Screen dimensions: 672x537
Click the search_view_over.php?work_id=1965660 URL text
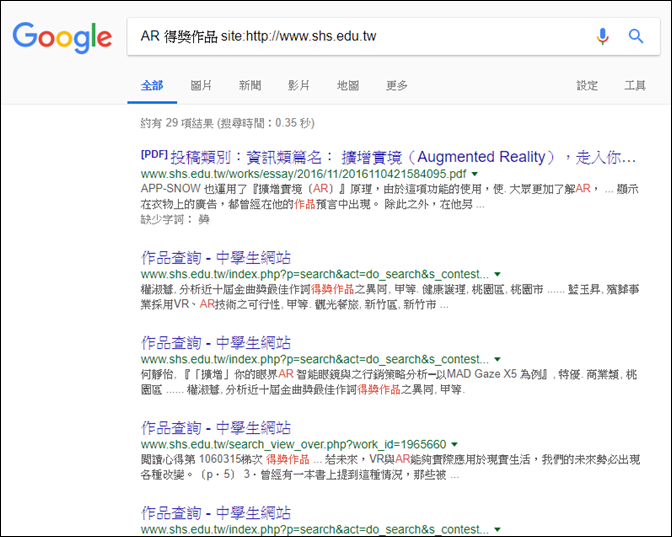click(x=294, y=444)
